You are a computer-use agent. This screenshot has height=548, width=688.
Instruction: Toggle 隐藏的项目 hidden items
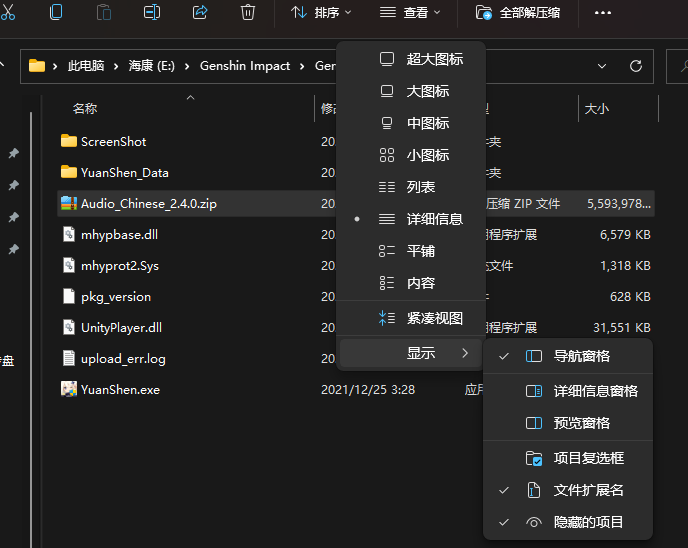coord(568,522)
